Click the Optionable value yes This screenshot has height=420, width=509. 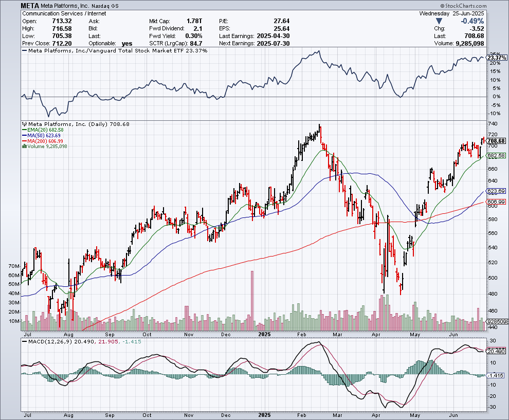(127, 44)
